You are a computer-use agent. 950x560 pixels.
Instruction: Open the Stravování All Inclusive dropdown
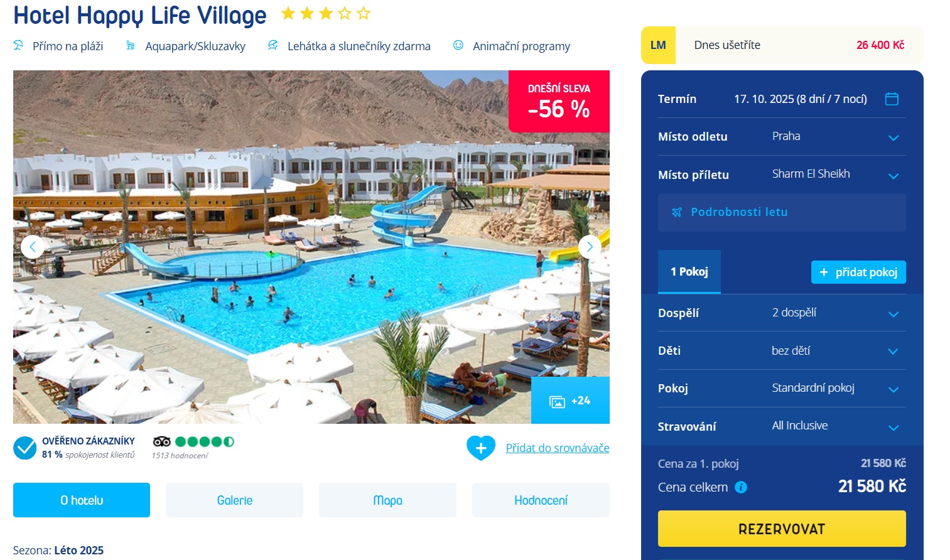782,426
